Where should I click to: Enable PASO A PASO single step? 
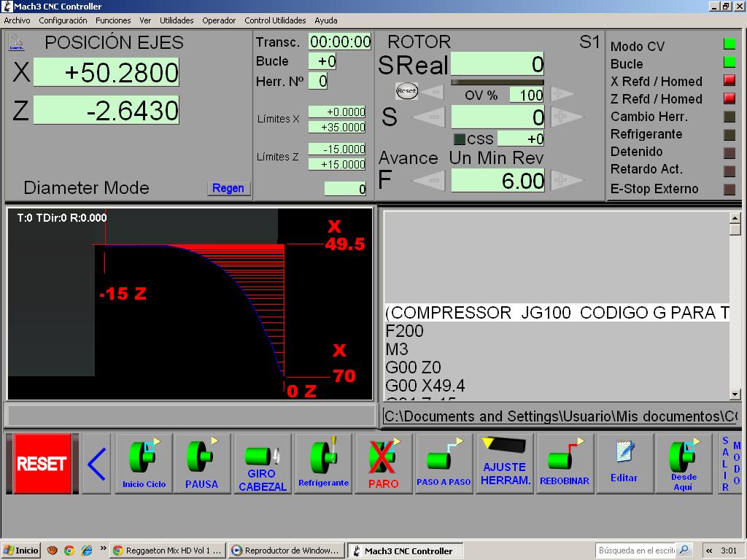(x=443, y=463)
